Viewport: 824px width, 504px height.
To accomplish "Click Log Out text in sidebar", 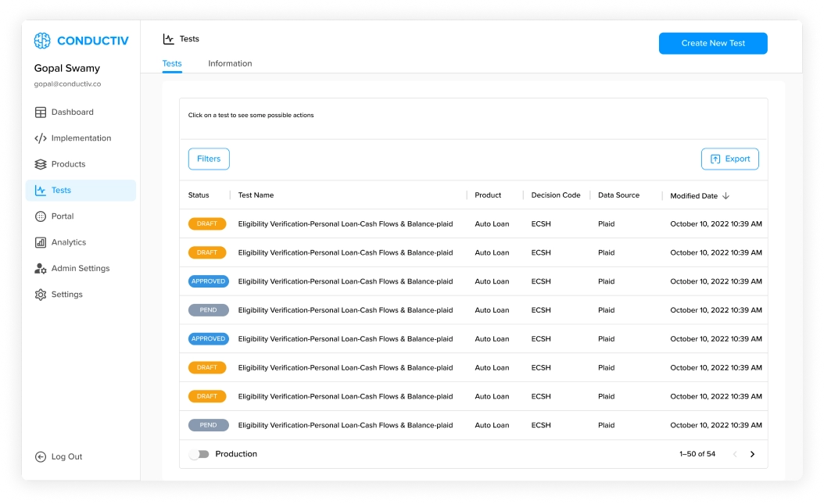I will [x=66, y=457].
